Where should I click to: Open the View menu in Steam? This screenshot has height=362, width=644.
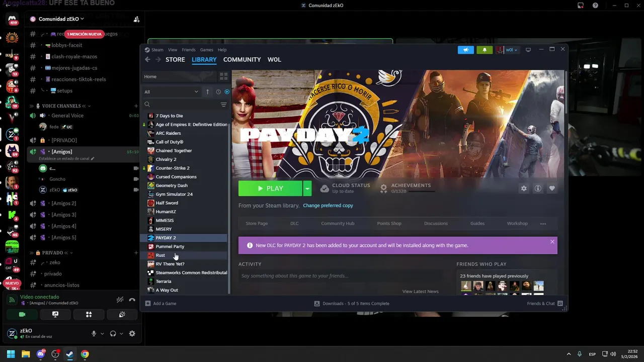pyautogui.click(x=173, y=50)
